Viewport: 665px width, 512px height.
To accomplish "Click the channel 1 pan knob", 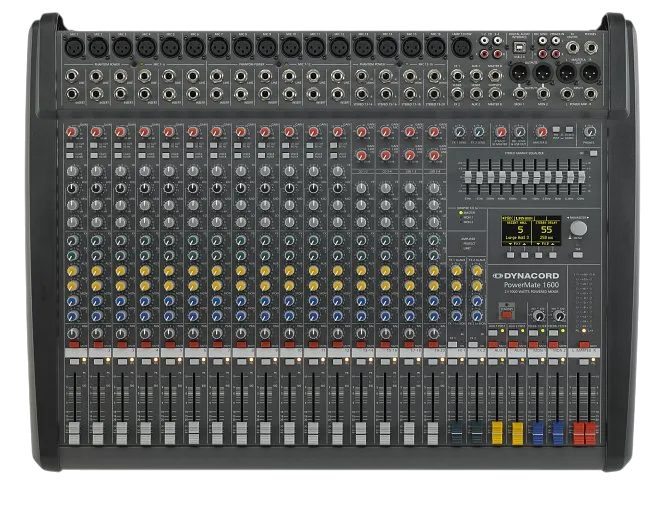I will (x=73, y=333).
